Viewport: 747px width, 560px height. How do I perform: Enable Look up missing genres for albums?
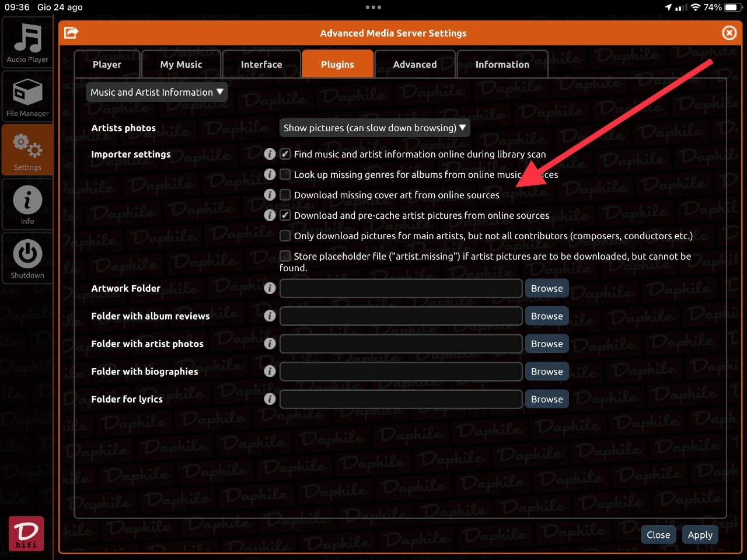tap(285, 174)
